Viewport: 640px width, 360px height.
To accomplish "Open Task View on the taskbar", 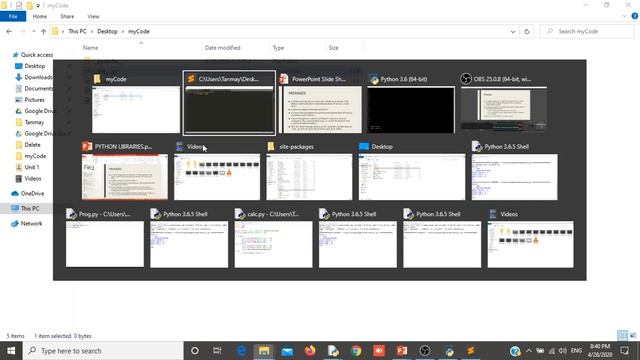I will [217, 351].
